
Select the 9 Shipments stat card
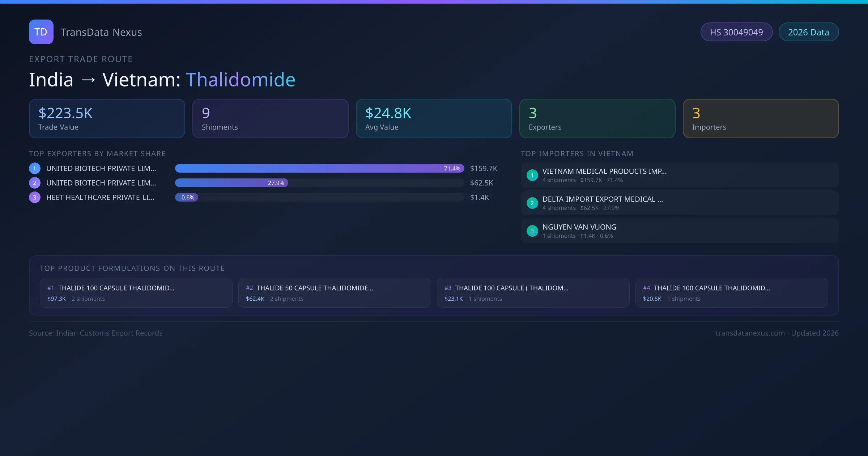click(x=270, y=119)
